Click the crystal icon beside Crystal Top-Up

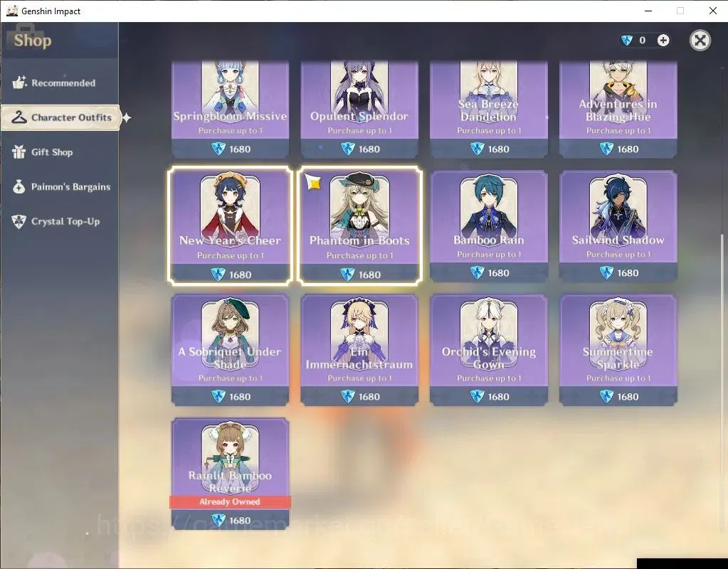[19, 221]
